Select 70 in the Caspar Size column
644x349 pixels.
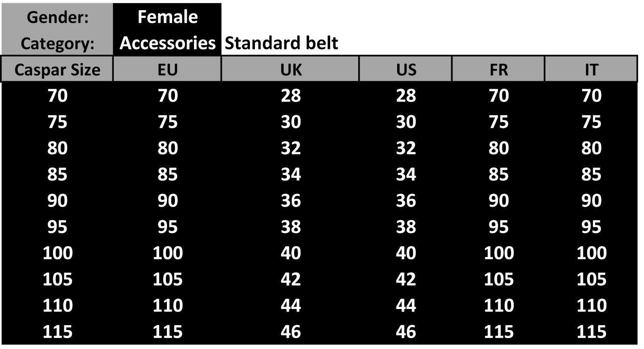pos(57,96)
